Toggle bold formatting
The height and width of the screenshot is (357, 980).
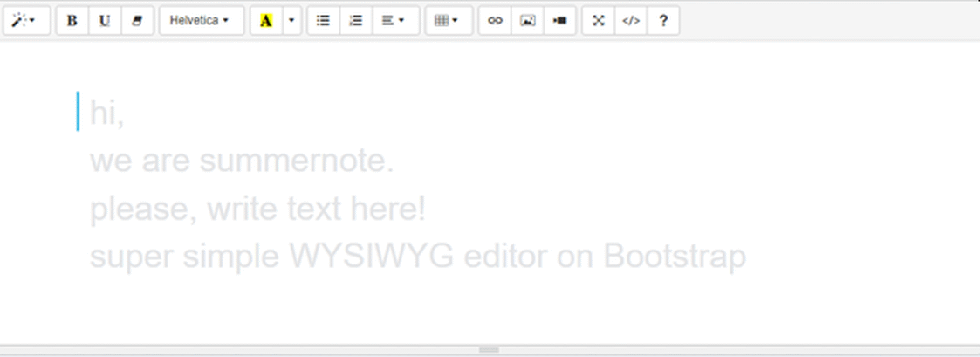pos(72,21)
